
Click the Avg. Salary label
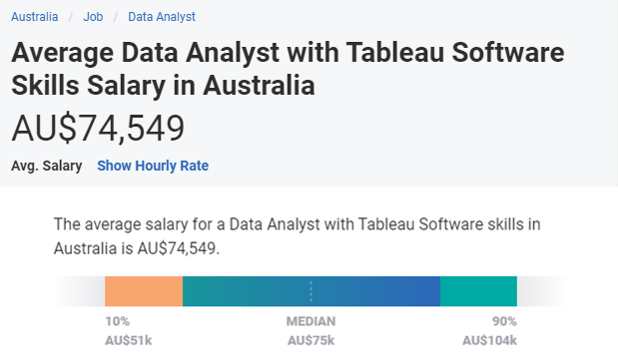tap(47, 166)
